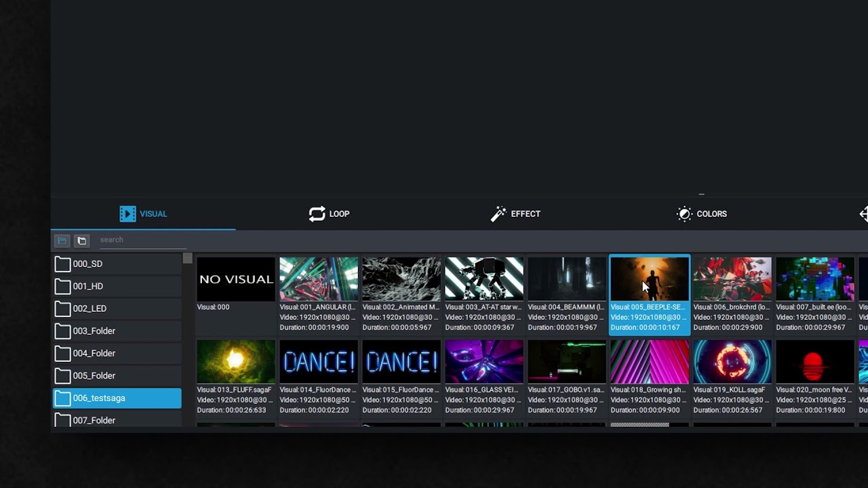Open the 007_Folder entry
This screenshot has width=868, height=488.
117,420
